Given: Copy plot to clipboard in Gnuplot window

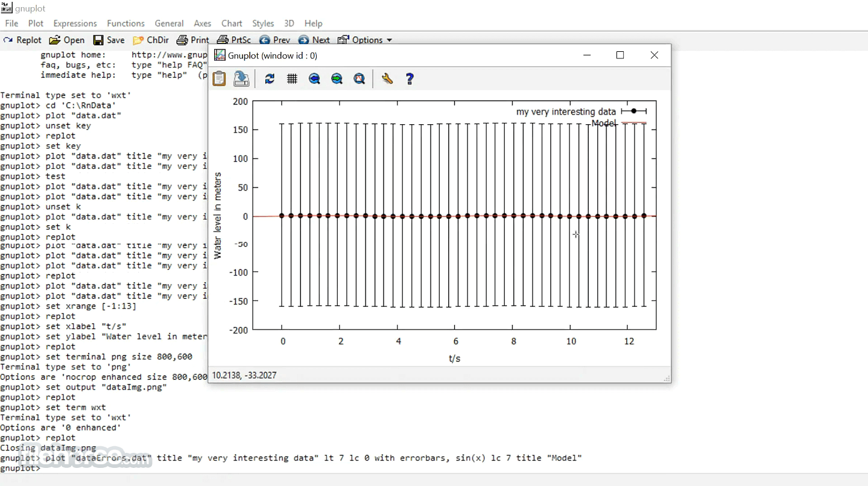Looking at the screenshot, I should click(219, 78).
